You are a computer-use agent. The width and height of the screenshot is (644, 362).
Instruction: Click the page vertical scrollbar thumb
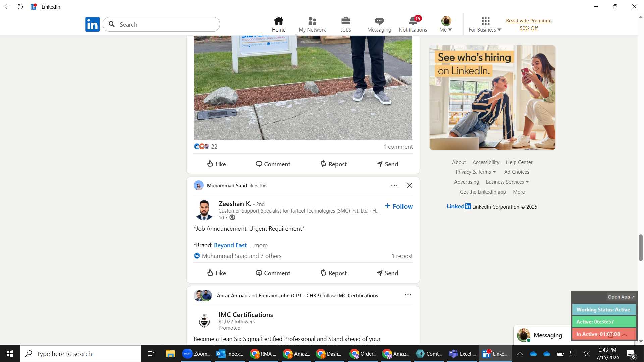tap(641, 247)
